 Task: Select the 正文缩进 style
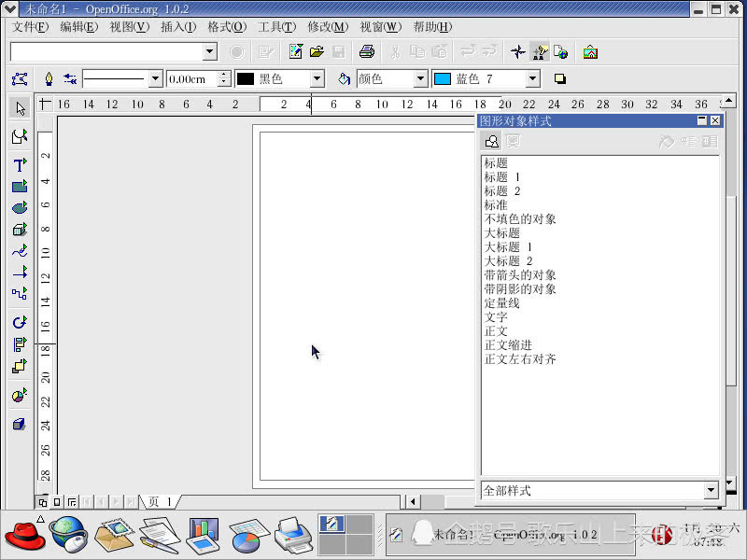point(508,345)
